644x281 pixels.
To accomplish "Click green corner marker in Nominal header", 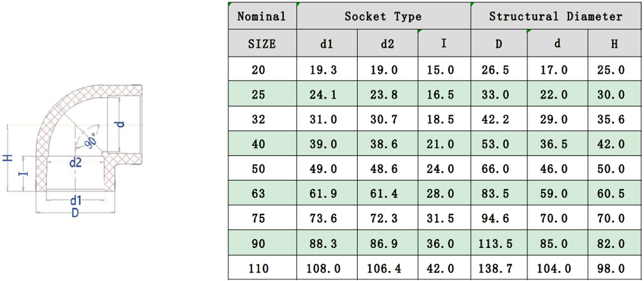I will click(x=230, y=4).
